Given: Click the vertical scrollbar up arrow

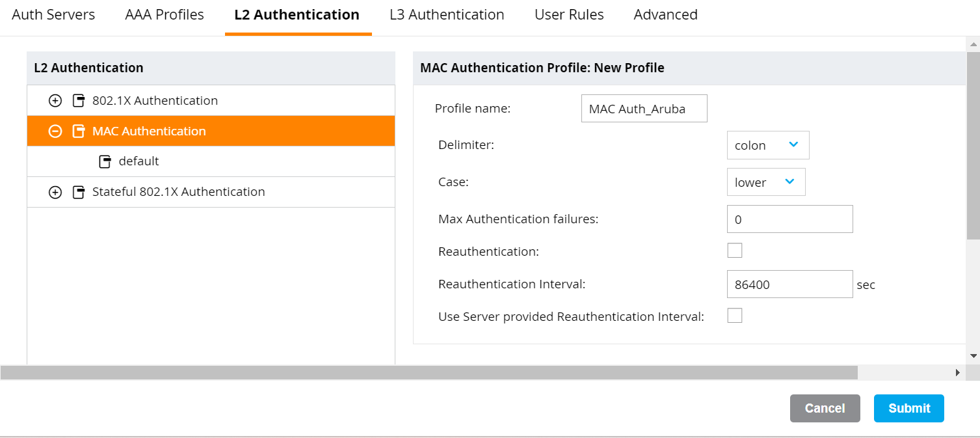Looking at the screenshot, I should pyautogui.click(x=973, y=44).
